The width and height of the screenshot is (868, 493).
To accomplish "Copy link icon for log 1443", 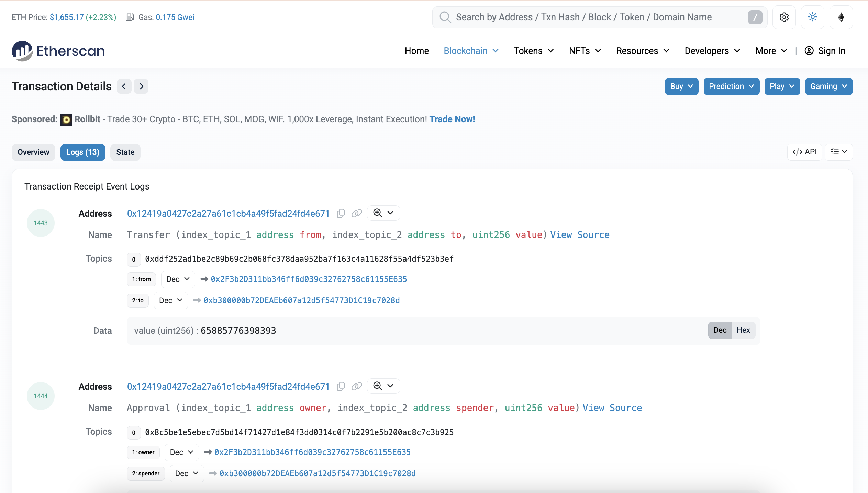I will point(357,213).
